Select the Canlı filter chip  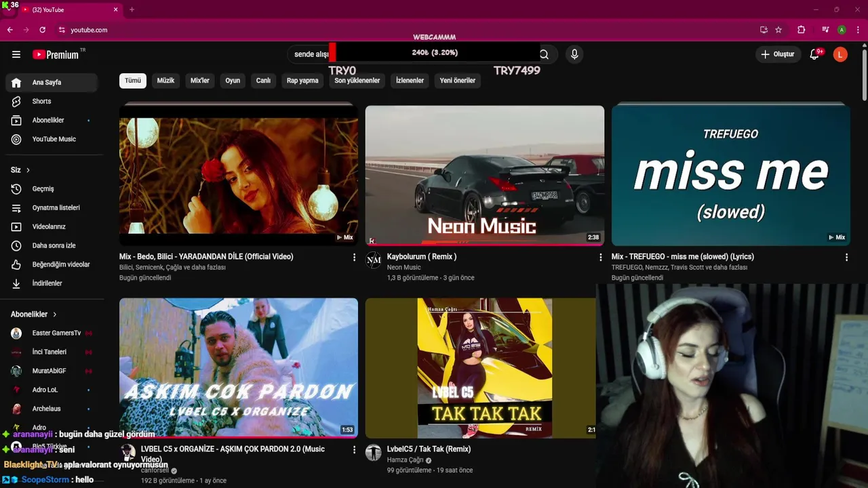coord(263,80)
